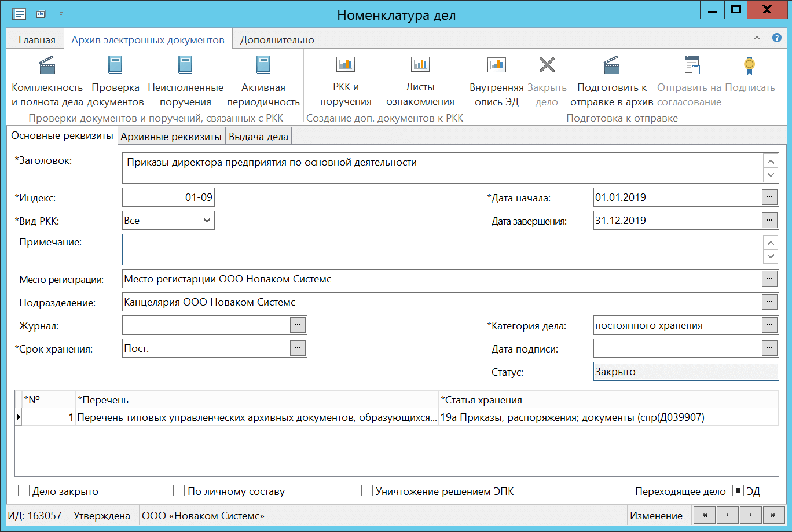
Task: Open the Журнал selection button
Action: pos(298,325)
